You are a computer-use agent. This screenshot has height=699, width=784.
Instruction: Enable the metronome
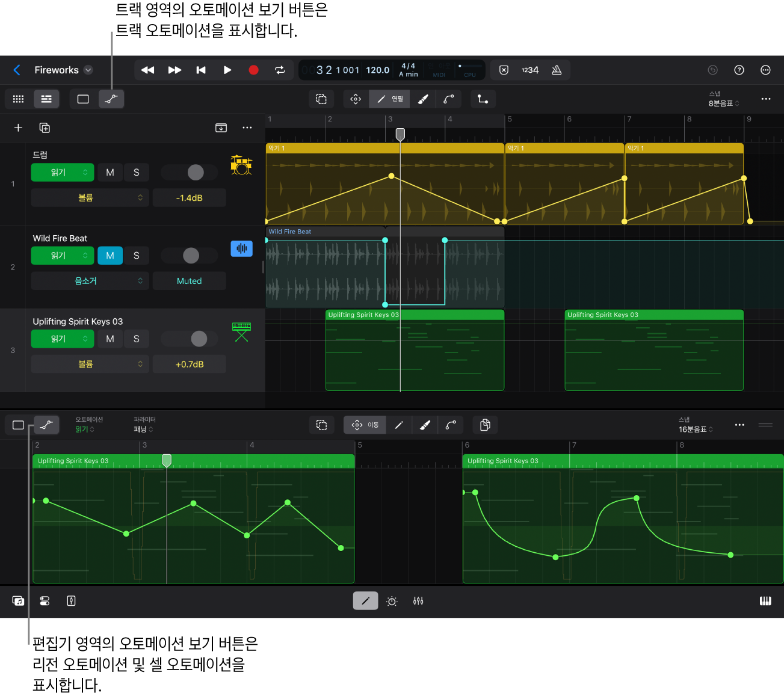click(x=557, y=70)
